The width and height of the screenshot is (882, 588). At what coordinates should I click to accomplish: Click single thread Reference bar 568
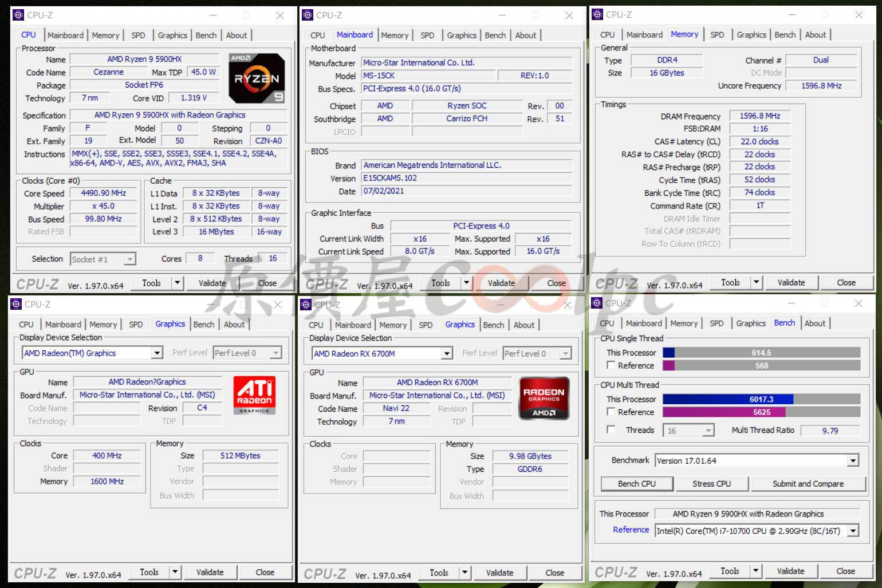[761, 365]
